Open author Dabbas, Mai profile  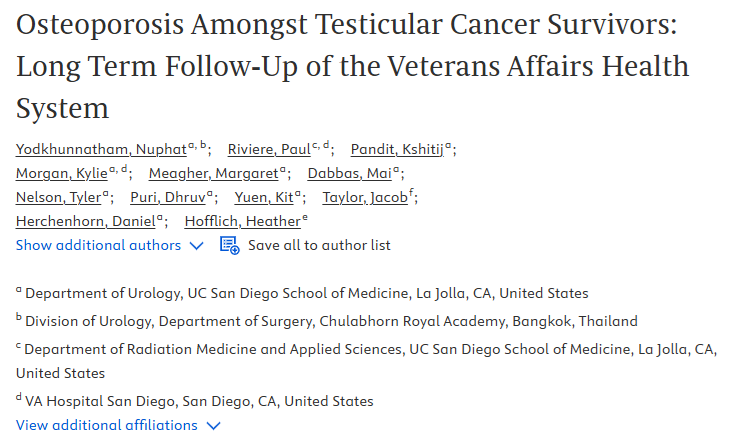coord(350,173)
